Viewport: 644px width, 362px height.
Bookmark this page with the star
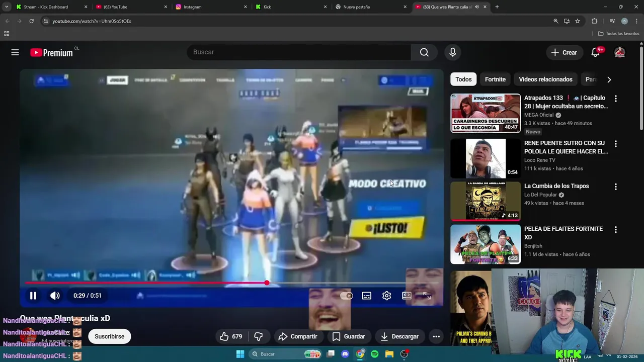pyautogui.click(x=578, y=21)
